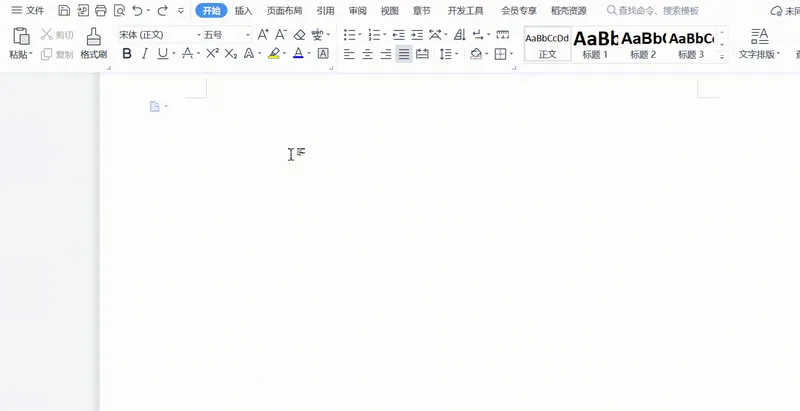Apply yellow text highlight color
The image size is (800, 411).
(274, 54)
